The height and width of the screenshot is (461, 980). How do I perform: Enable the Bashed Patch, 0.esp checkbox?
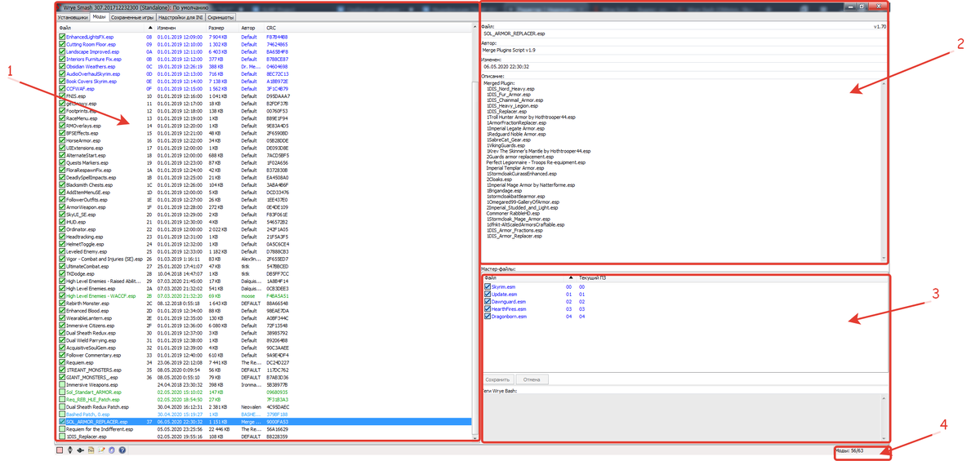(x=62, y=414)
